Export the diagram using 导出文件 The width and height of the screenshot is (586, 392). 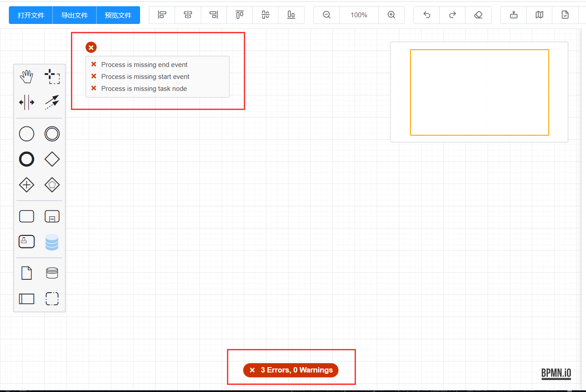coord(74,15)
